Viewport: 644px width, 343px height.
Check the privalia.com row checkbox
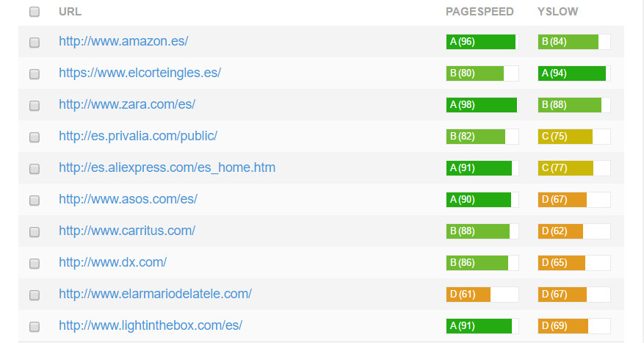[x=35, y=137]
